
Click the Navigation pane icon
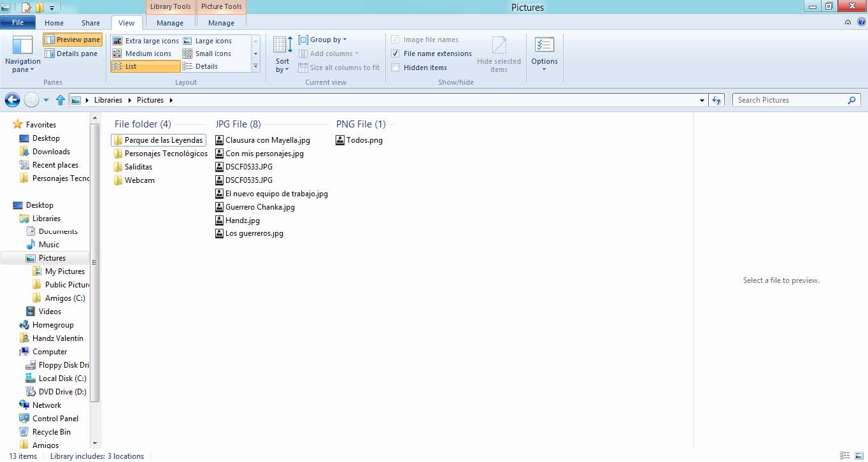[22, 46]
